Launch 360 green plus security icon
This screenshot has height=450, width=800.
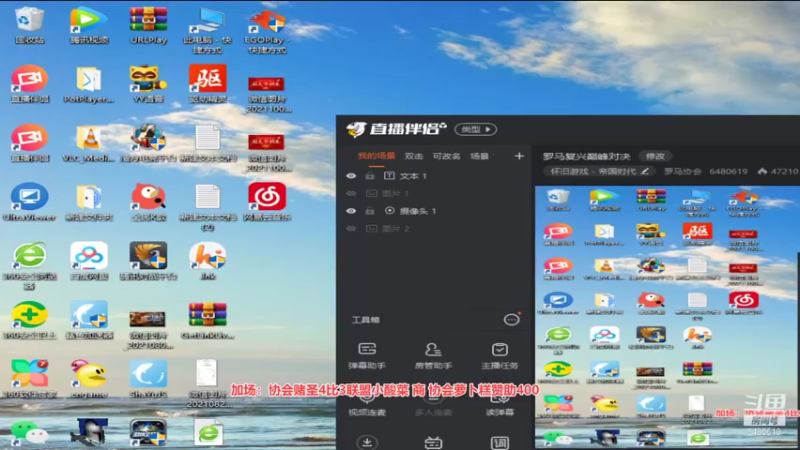tap(29, 320)
